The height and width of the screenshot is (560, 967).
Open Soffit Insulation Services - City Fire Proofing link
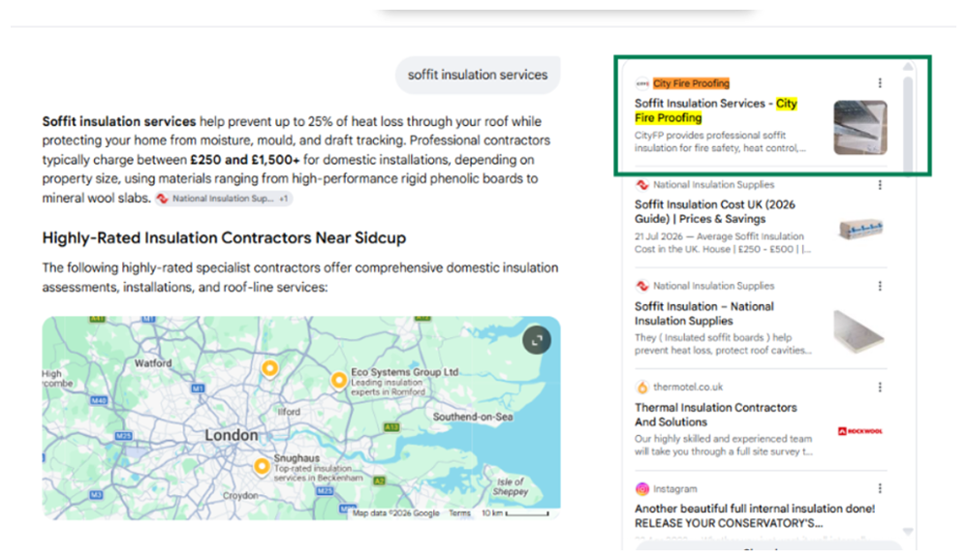tap(715, 110)
